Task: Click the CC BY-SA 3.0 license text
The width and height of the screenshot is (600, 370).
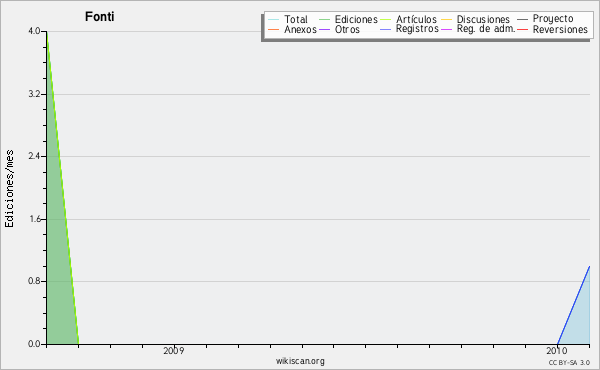Action: (569, 362)
